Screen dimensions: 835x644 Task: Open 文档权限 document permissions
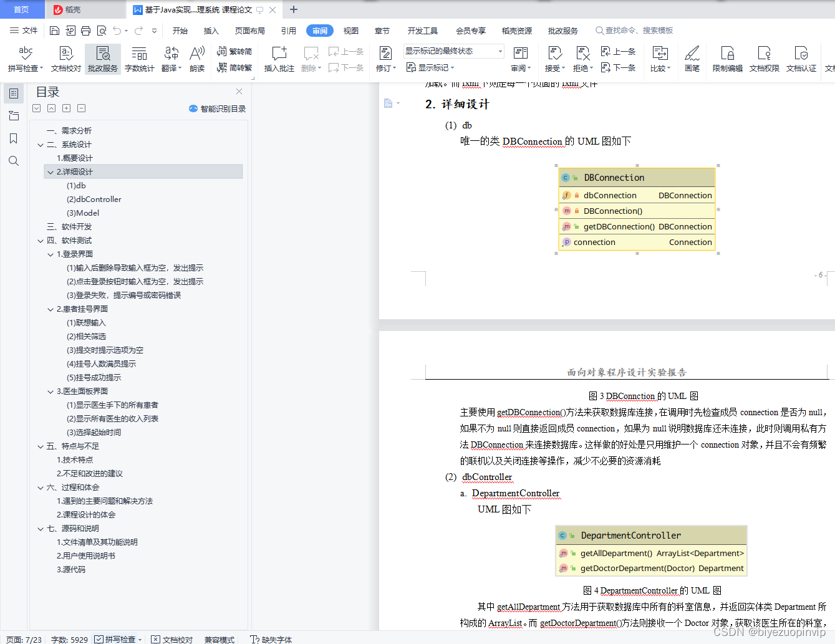click(765, 59)
